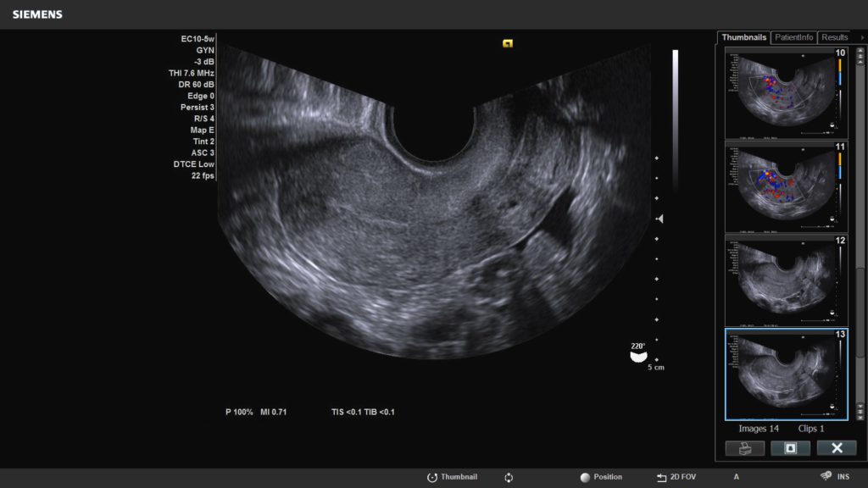Click the full-screen view icon button
The width and height of the screenshot is (868, 488).
pos(790,448)
